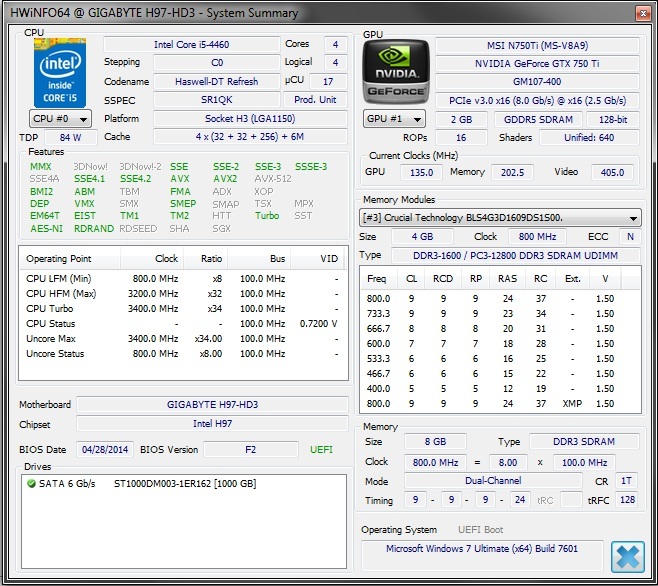
Task: Click the cache 4 x (32 + 32 + 256) + 6M field
Action: (250, 137)
